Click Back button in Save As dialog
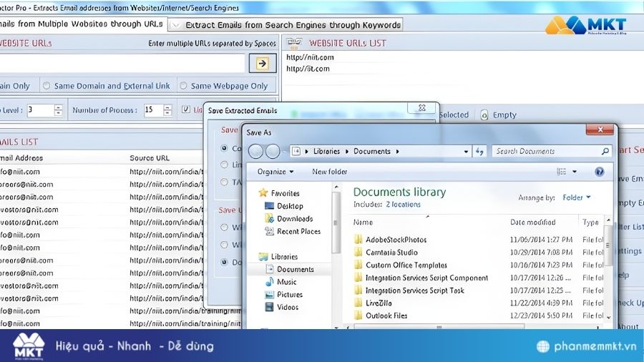 click(256, 152)
